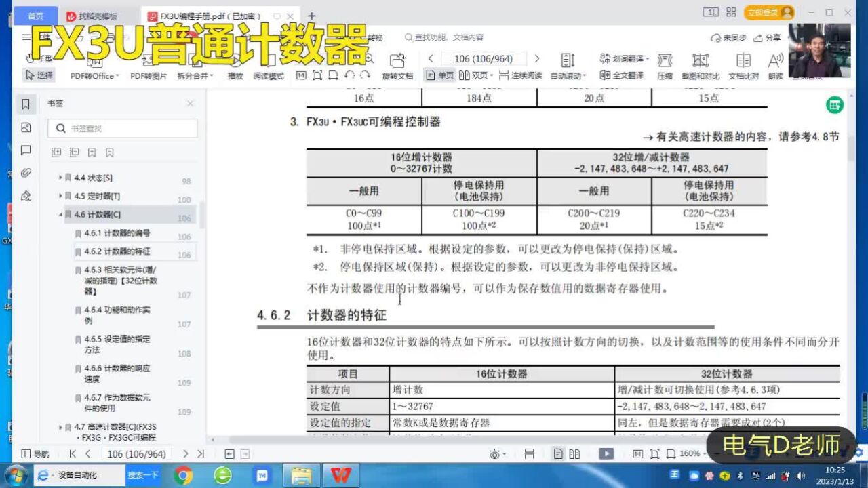This screenshot has width=868, height=488.
Task: Click the 压缩 compress icon
Action: pyautogui.click(x=665, y=66)
